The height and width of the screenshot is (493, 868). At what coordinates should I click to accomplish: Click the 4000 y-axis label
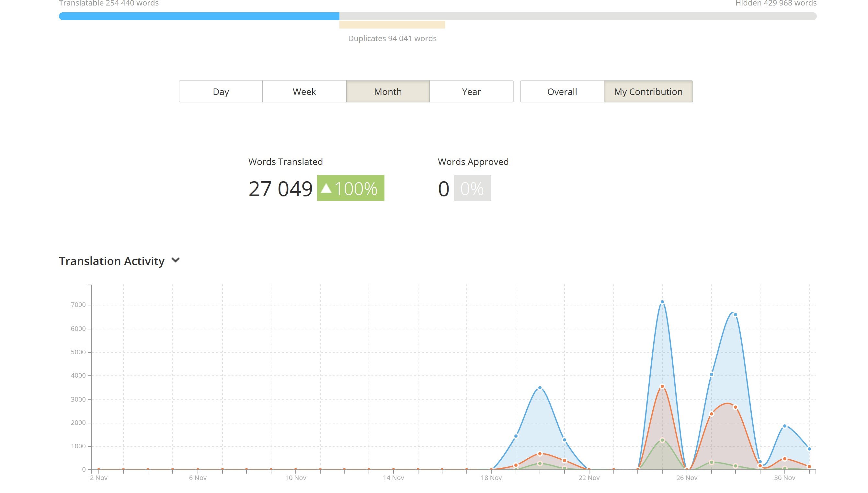78,375
